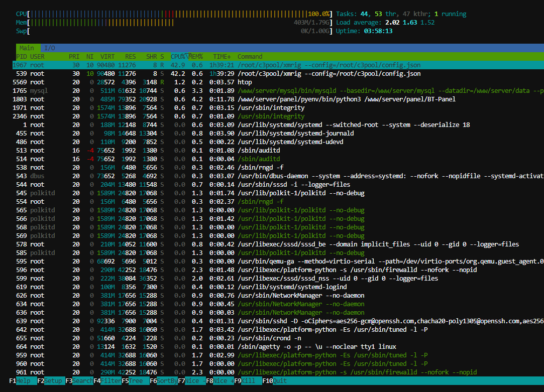Click the Swp usage meter bar
The width and height of the screenshot is (544, 392).
[174, 31]
